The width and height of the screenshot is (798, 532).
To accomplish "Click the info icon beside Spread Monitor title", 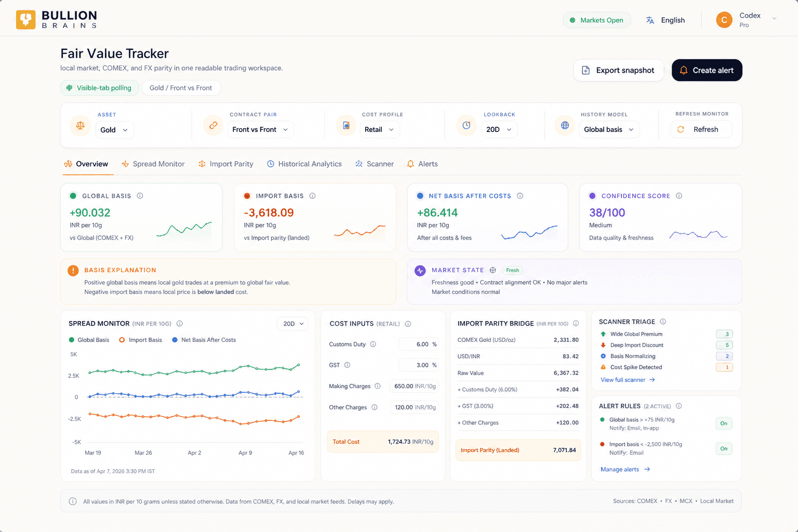I will (180, 324).
